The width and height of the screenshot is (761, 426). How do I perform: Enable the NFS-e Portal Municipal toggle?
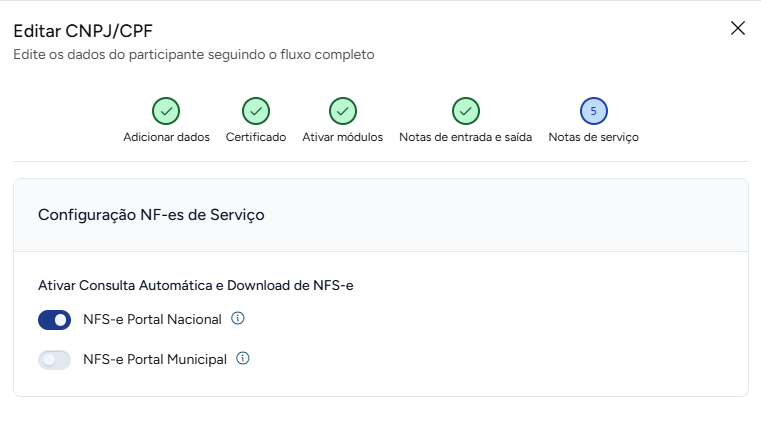point(54,360)
